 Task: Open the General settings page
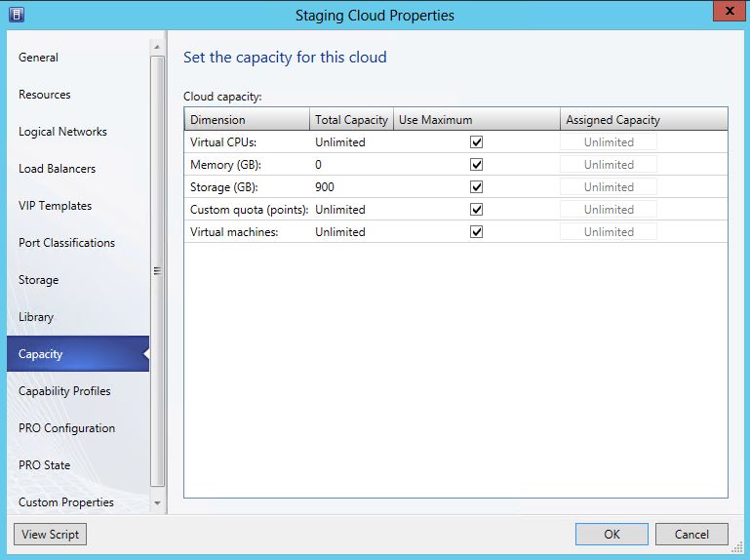tap(39, 58)
